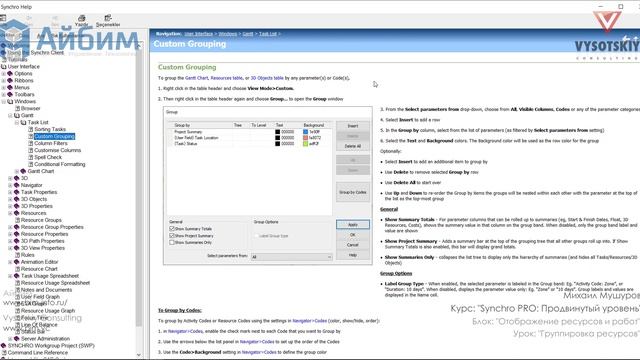The width and height of the screenshot is (640, 360).
Task: Click the book icon beside Toolbars
Action: (10, 94)
